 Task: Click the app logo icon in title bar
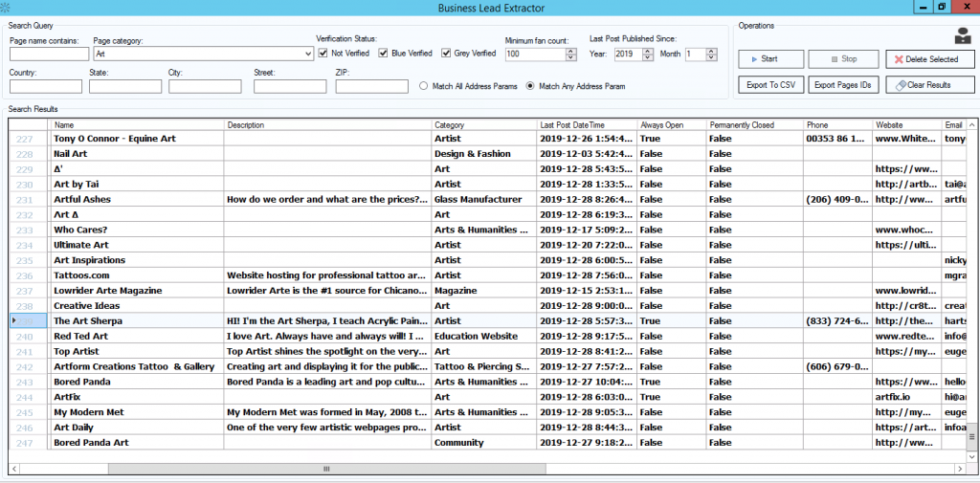point(4,8)
